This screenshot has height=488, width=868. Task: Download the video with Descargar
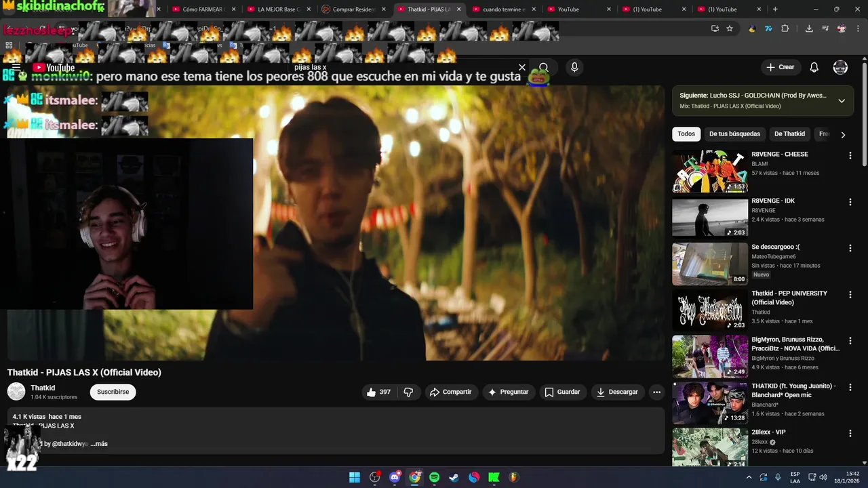click(617, 392)
